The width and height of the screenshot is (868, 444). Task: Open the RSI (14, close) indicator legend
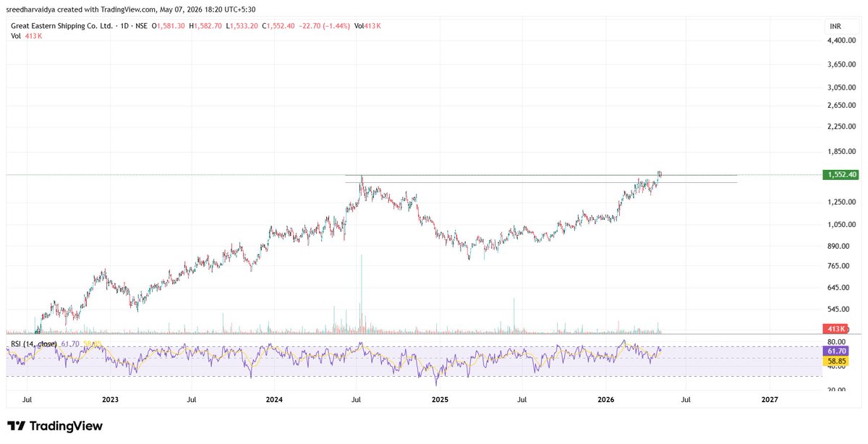pyautogui.click(x=34, y=343)
